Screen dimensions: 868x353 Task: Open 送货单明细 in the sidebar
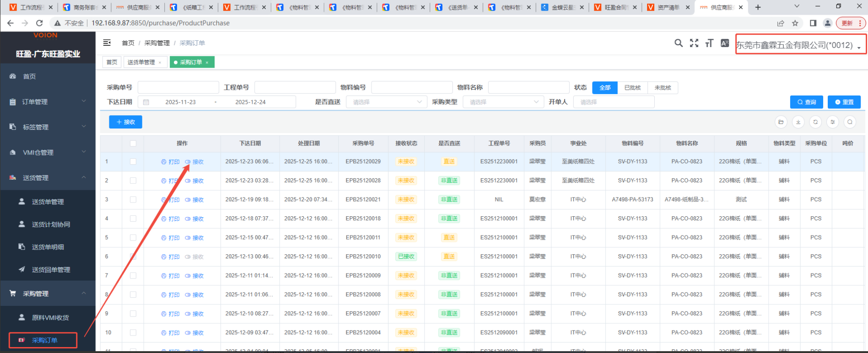(48, 247)
